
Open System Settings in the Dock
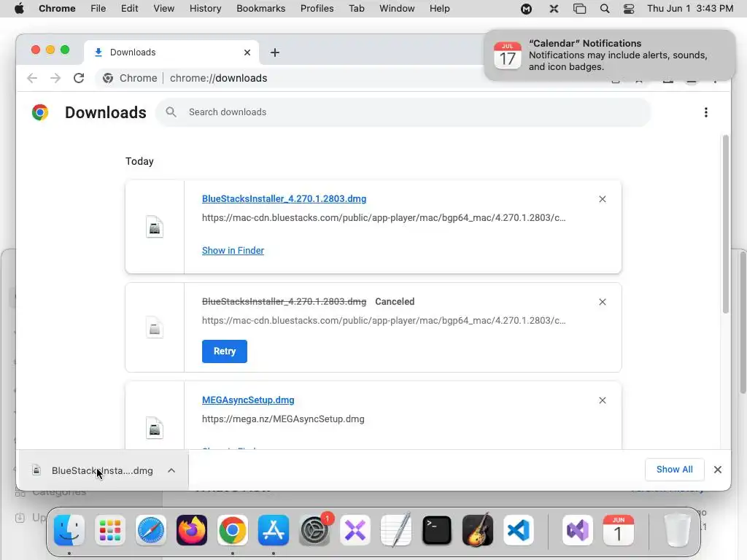(x=314, y=530)
